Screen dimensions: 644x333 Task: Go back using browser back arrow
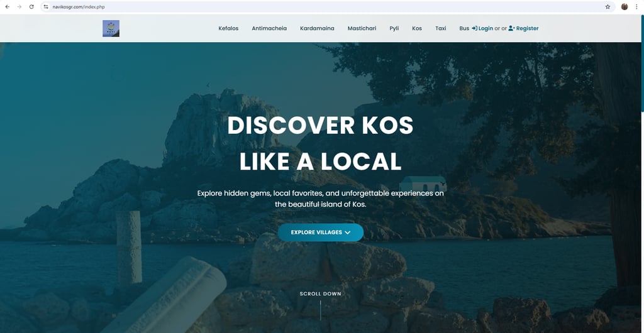(x=7, y=6)
